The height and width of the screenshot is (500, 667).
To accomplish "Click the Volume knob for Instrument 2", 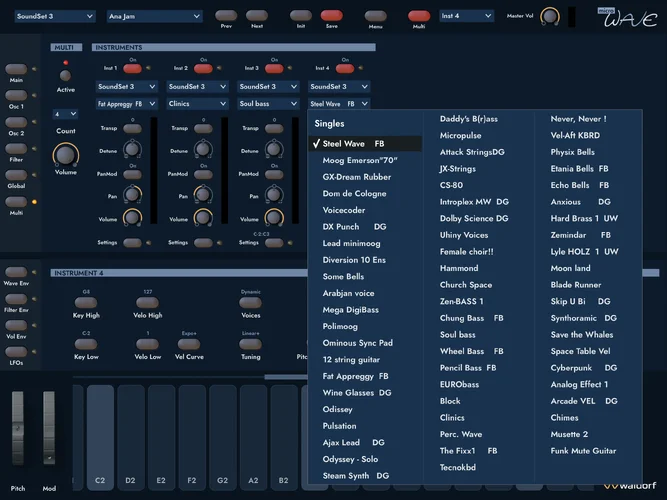I will click(x=203, y=217).
